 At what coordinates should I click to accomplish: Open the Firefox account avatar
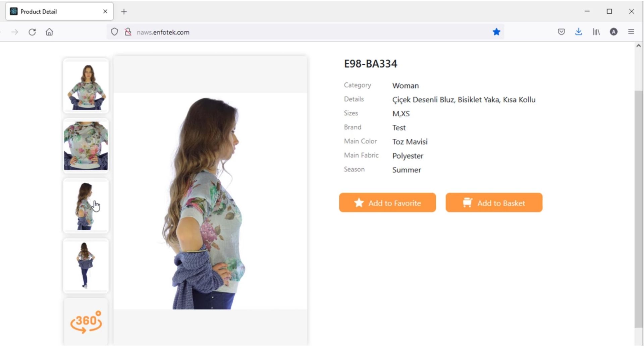point(613,32)
